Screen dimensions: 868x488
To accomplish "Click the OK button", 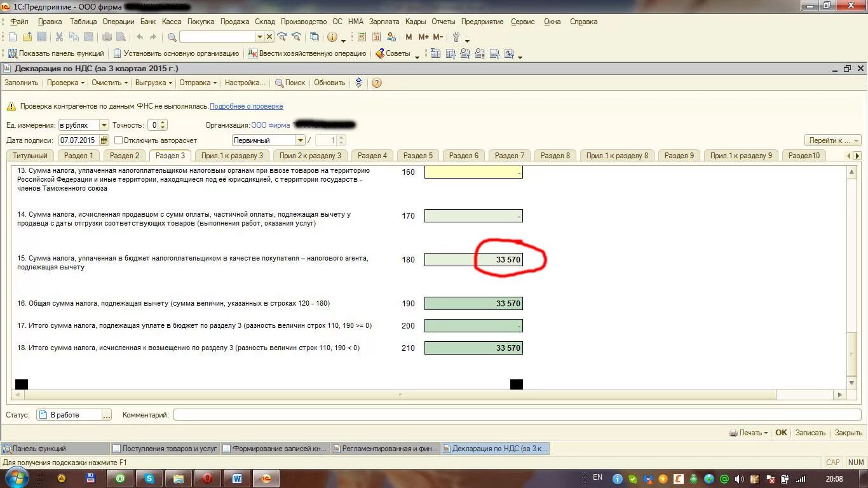I will point(781,433).
